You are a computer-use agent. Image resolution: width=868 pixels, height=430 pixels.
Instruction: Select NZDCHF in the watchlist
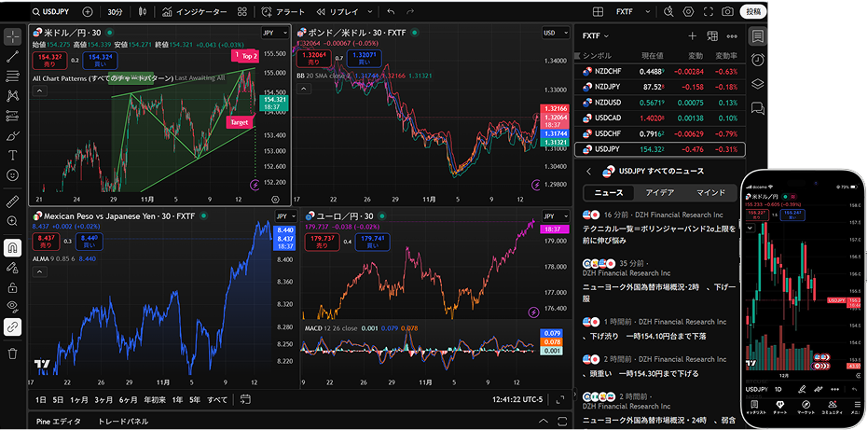tap(660, 72)
